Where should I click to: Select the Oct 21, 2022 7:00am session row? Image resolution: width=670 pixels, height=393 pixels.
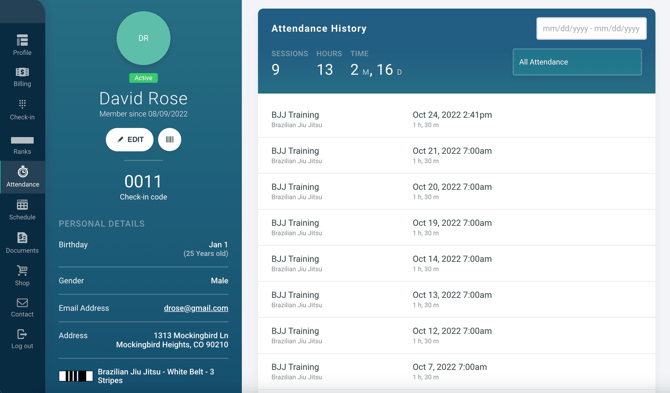click(456, 155)
